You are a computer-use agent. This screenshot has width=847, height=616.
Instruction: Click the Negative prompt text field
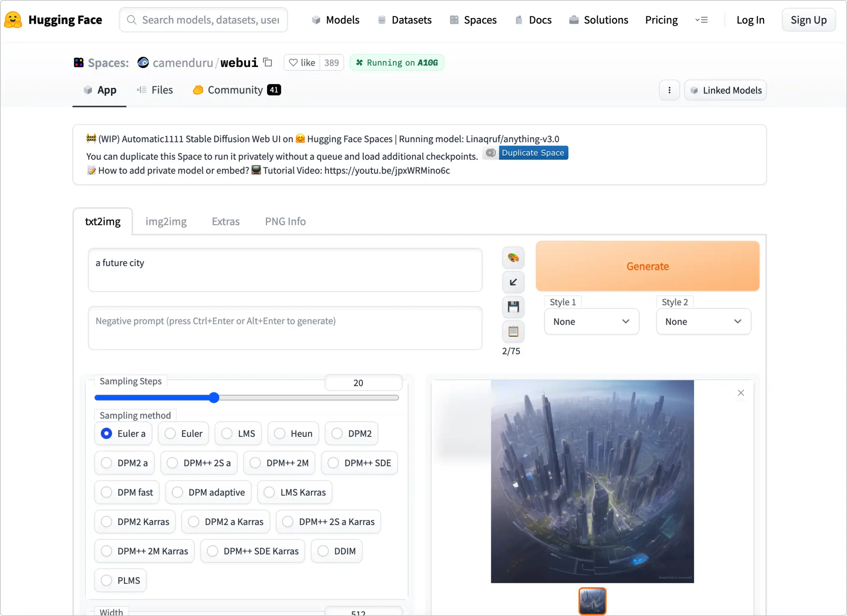pos(285,328)
